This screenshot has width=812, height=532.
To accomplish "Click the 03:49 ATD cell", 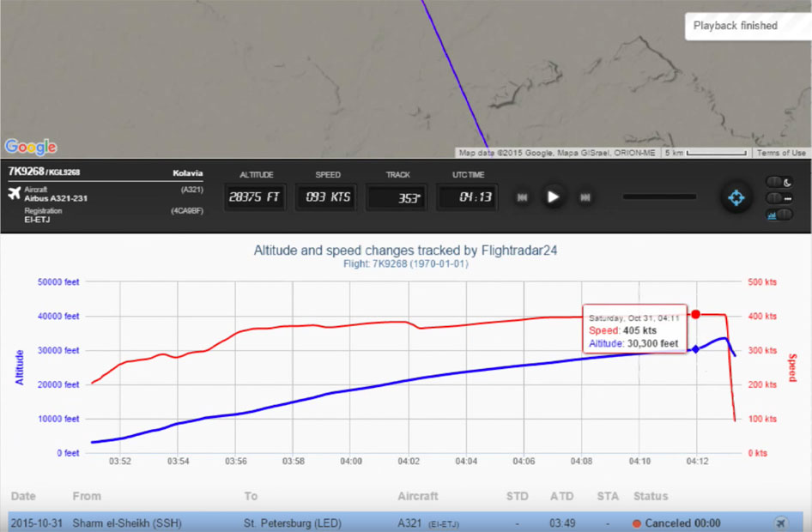I will click(562, 523).
